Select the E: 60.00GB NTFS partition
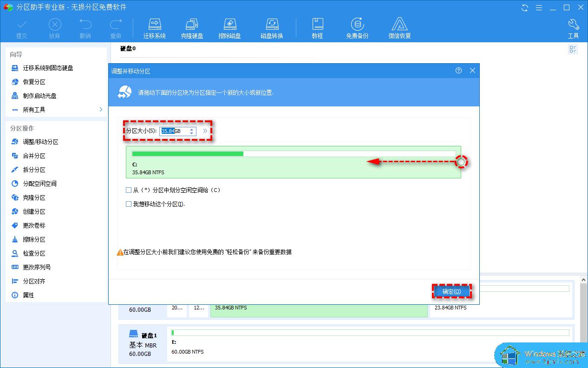Screen dimensions: 588x368 point(370,343)
